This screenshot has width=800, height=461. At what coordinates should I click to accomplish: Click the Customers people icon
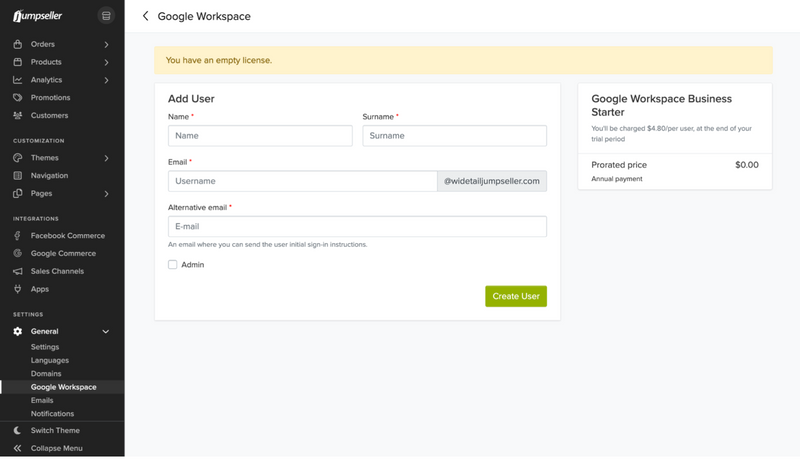18,116
